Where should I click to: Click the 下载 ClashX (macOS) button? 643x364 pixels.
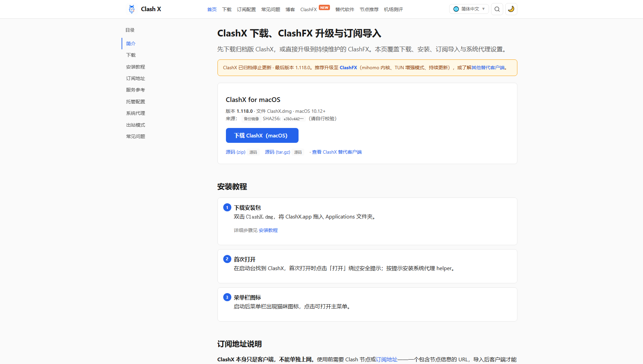click(262, 135)
